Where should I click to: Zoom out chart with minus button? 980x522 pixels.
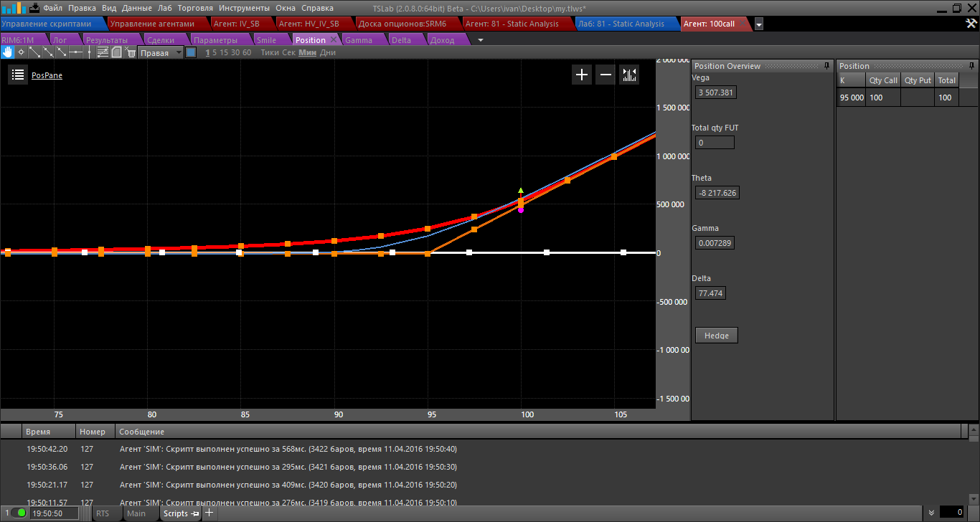(x=606, y=75)
